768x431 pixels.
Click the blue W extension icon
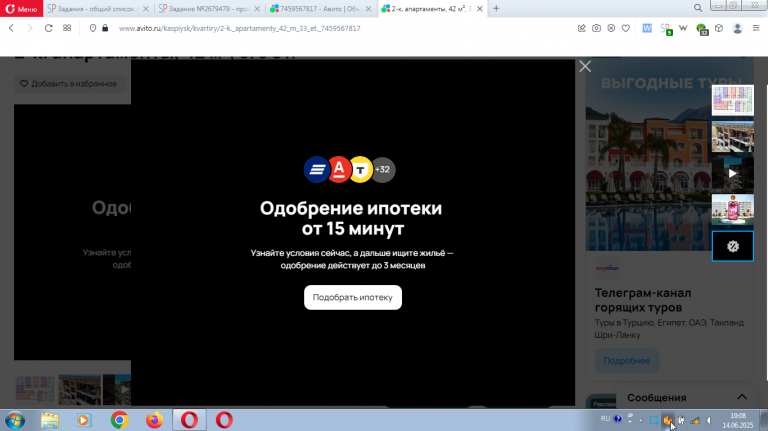(647, 28)
